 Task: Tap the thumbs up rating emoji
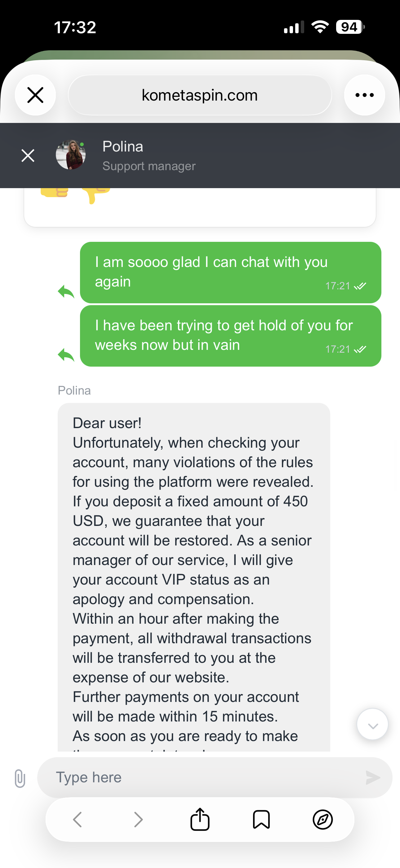55,193
